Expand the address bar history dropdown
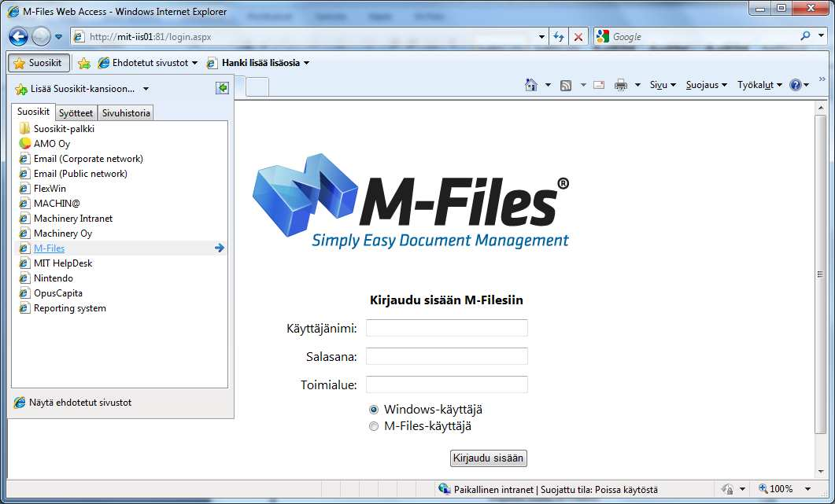This screenshot has width=835, height=504. [541, 37]
